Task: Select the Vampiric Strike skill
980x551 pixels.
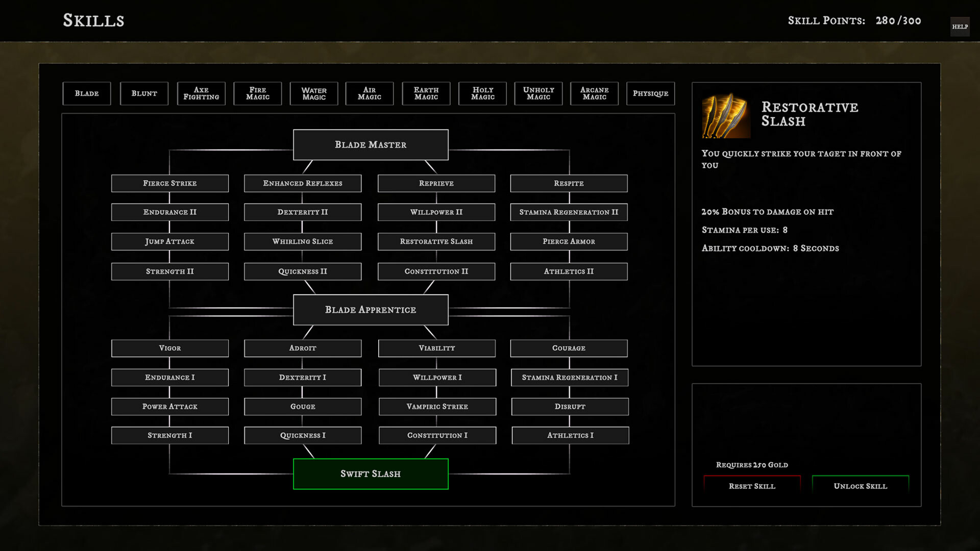Action: [x=437, y=407]
